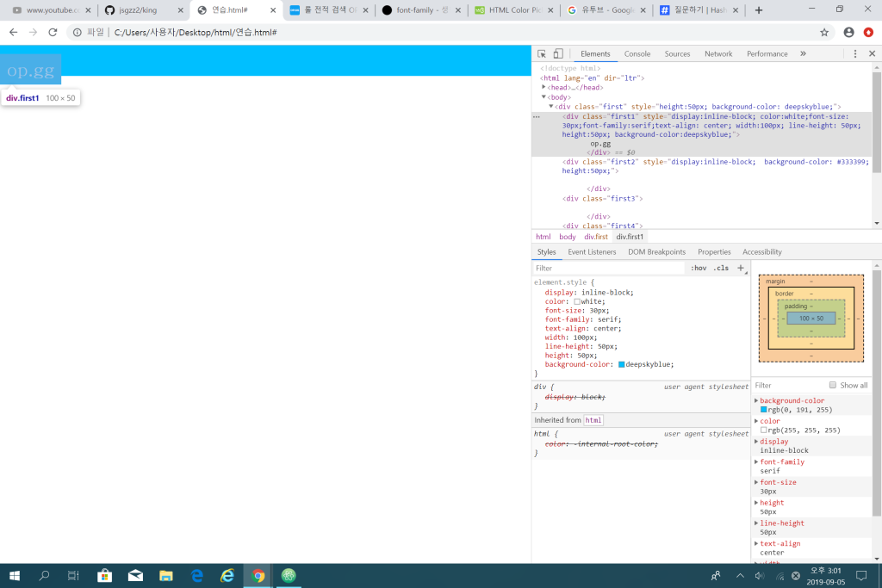Launch Microsoft Store from taskbar
Viewport: 882px width, 588px height.
click(x=104, y=576)
